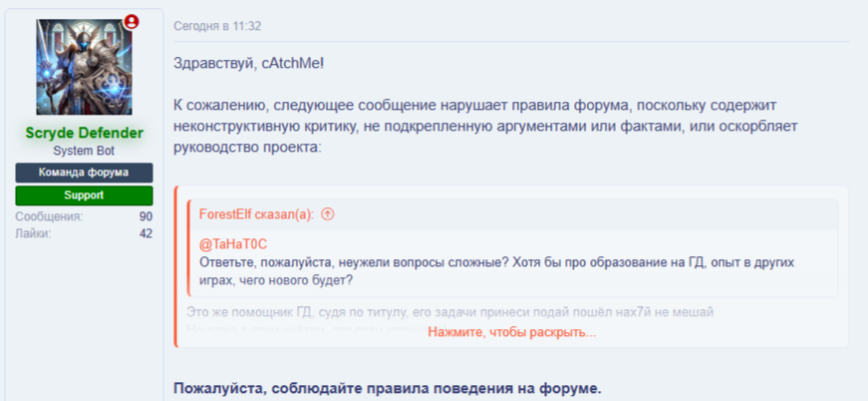Screen dimensions: 868x401
Task: Click the red user badge on the avatar
Action: tap(132, 22)
